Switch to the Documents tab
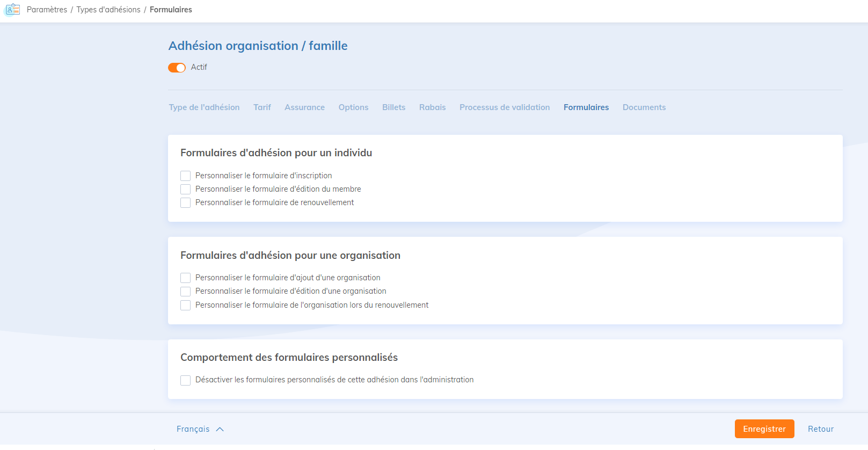868x450 pixels. click(644, 107)
